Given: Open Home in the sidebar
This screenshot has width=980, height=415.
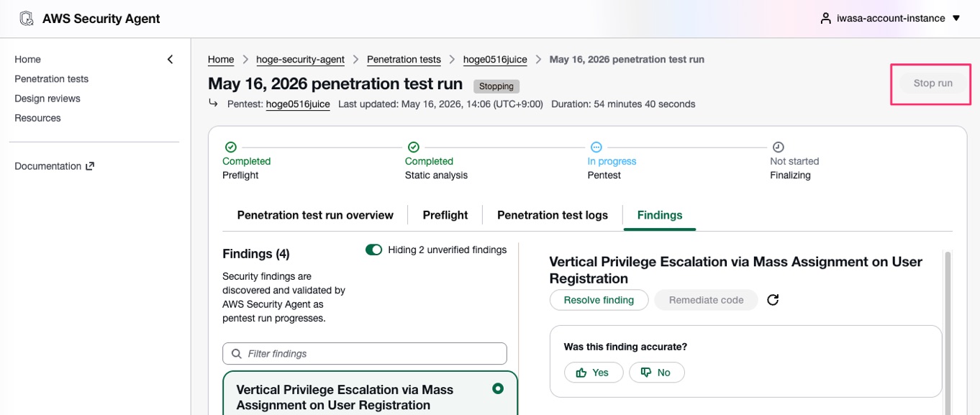Looking at the screenshot, I should (x=27, y=60).
